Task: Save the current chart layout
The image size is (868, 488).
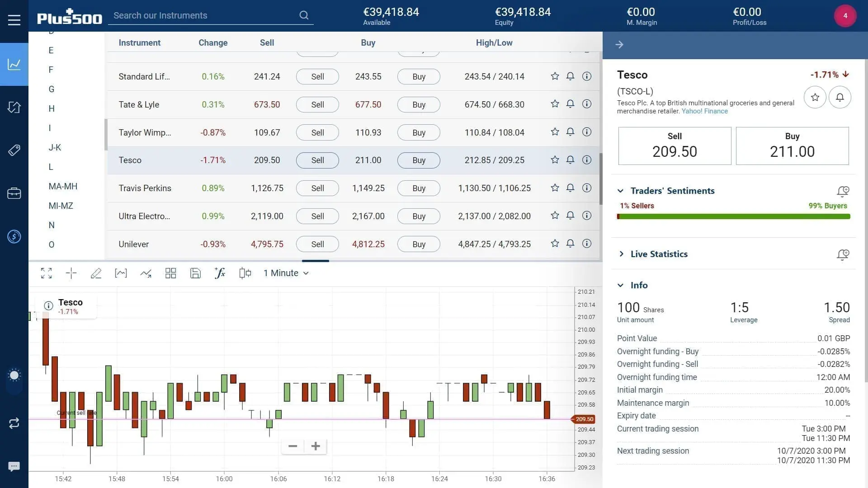Action: [x=195, y=273]
